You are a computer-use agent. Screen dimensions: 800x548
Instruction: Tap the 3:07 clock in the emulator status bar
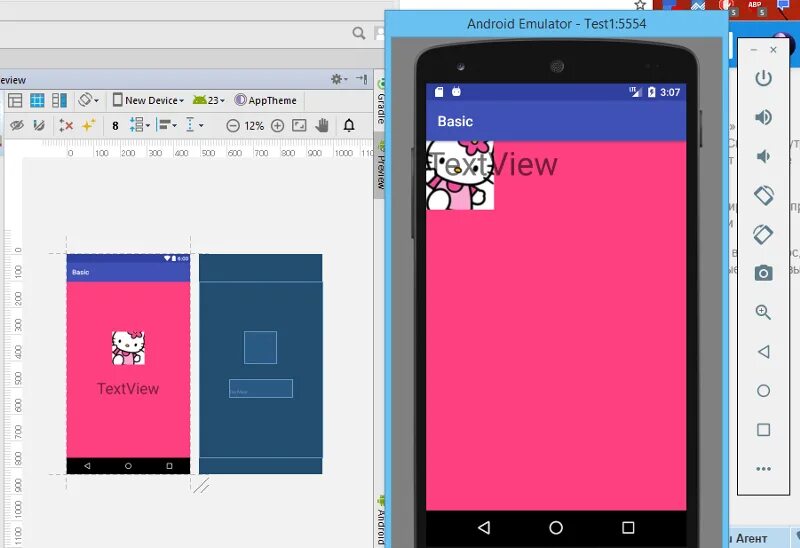(670, 92)
